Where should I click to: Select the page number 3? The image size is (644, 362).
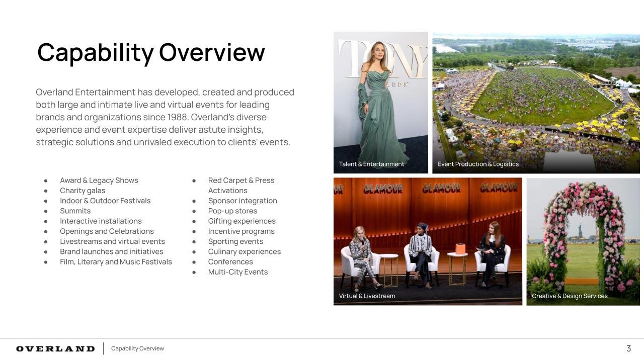[628, 348]
